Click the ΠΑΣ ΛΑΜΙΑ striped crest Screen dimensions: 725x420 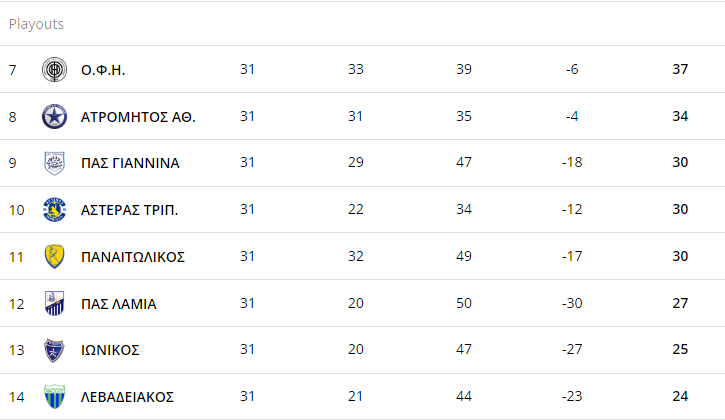click(x=54, y=303)
